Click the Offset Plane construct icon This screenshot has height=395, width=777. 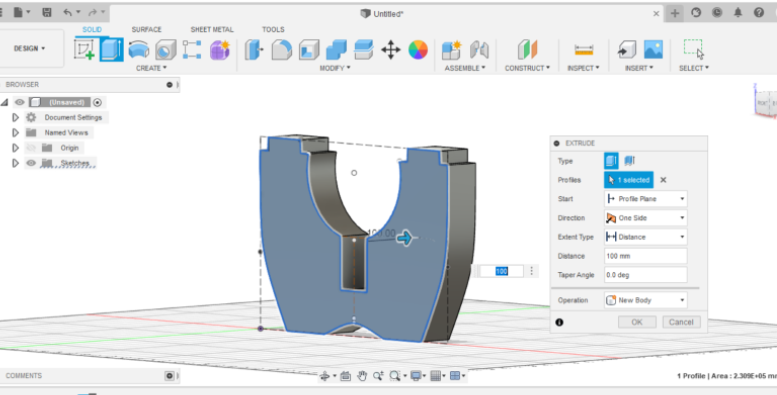tap(527, 50)
